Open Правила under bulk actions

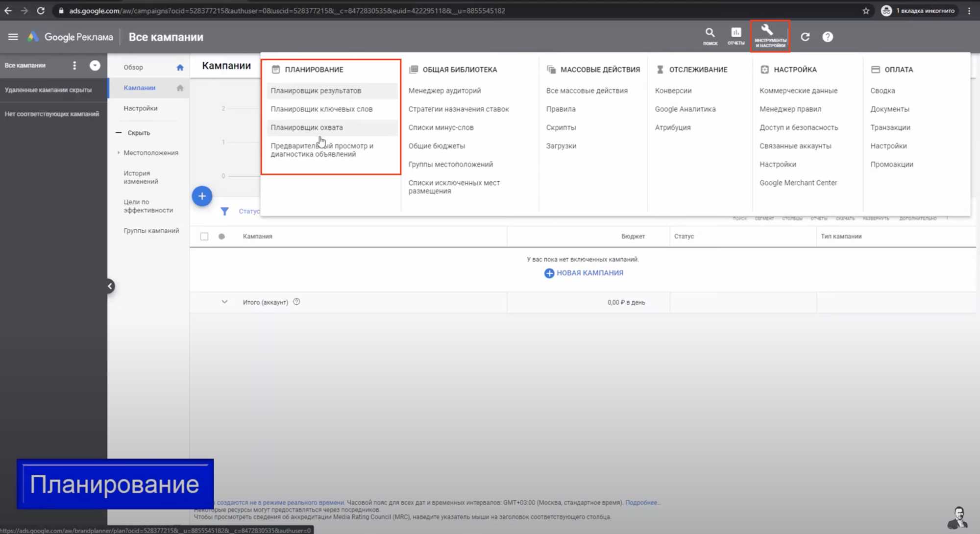561,109
